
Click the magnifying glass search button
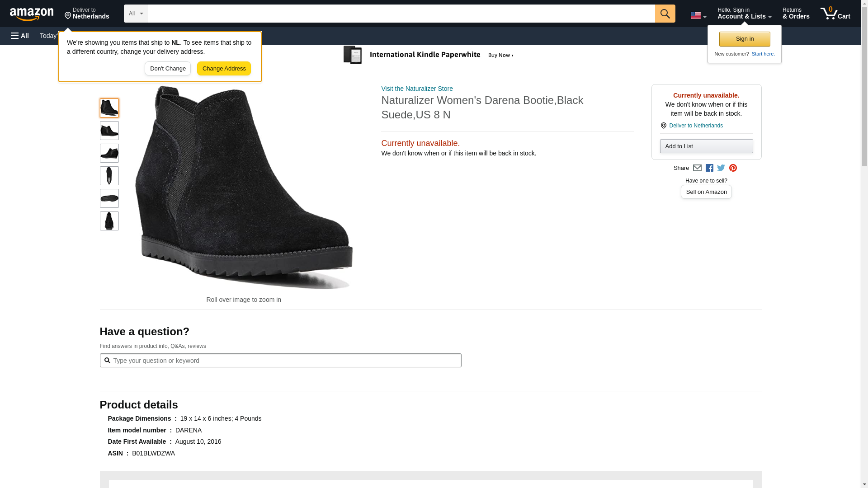tap(665, 14)
